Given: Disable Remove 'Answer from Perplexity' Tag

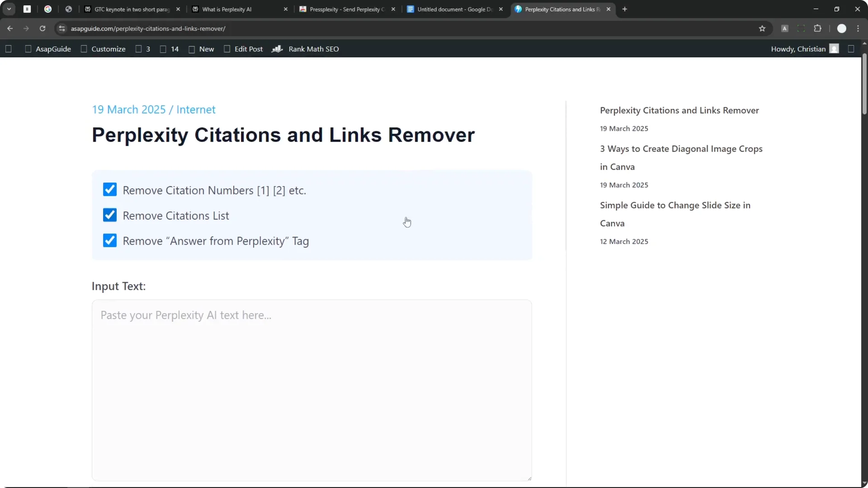Looking at the screenshot, I should (110, 240).
